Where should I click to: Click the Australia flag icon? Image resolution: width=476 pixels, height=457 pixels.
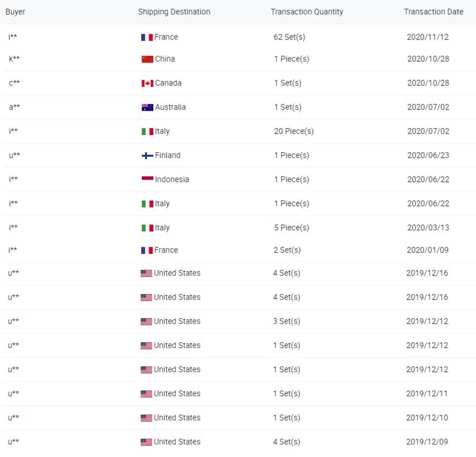(147, 107)
